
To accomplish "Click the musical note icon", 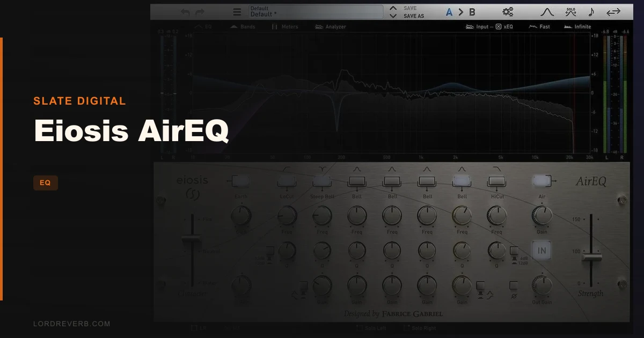I will (591, 12).
